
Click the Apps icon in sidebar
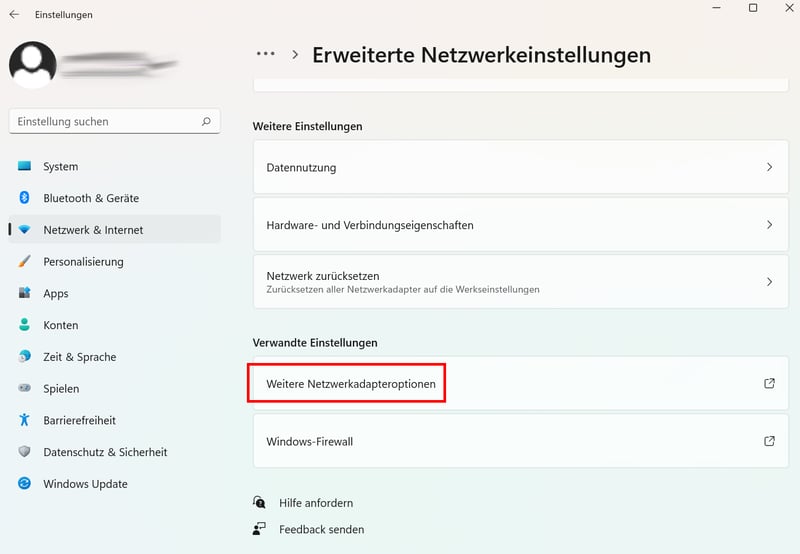click(25, 294)
